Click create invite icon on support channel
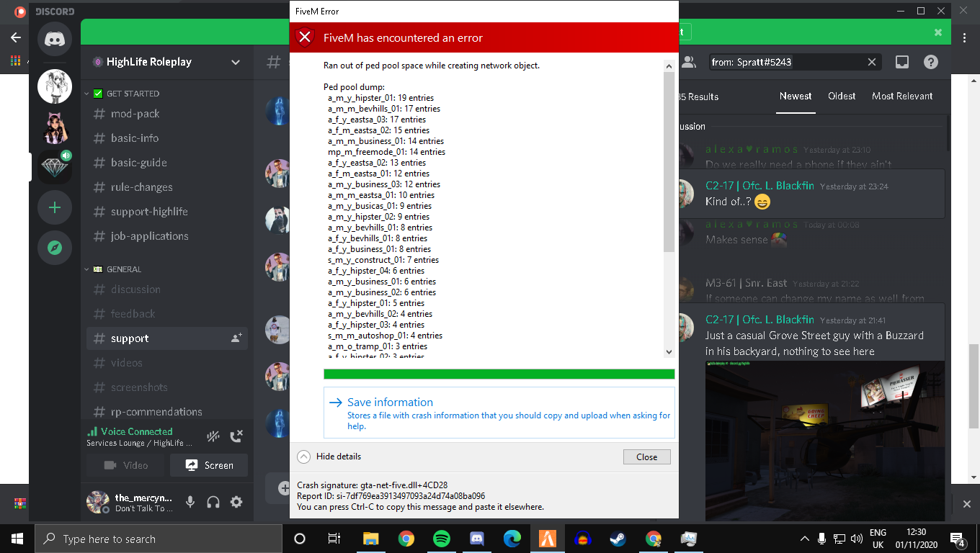 pyautogui.click(x=236, y=338)
